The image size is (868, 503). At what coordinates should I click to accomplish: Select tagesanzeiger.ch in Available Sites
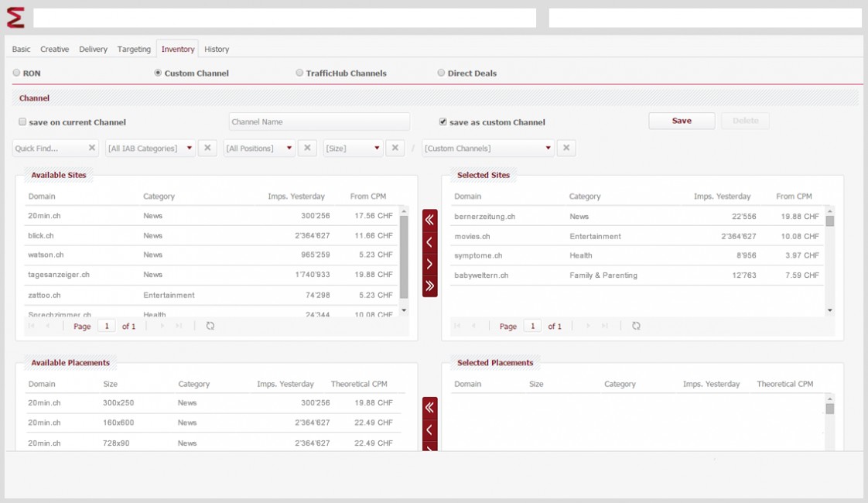click(x=211, y=275)
